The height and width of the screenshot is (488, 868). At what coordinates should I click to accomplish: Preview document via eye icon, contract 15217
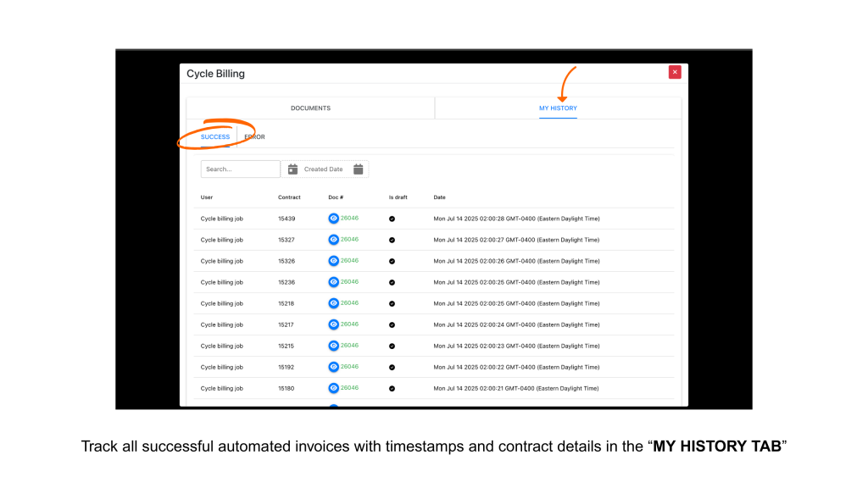click(333, 324)
